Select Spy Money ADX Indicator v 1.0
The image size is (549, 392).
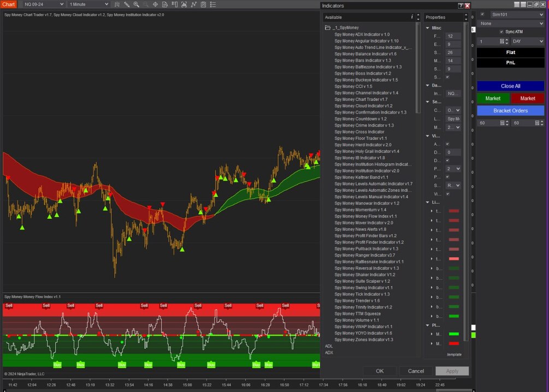362,34
